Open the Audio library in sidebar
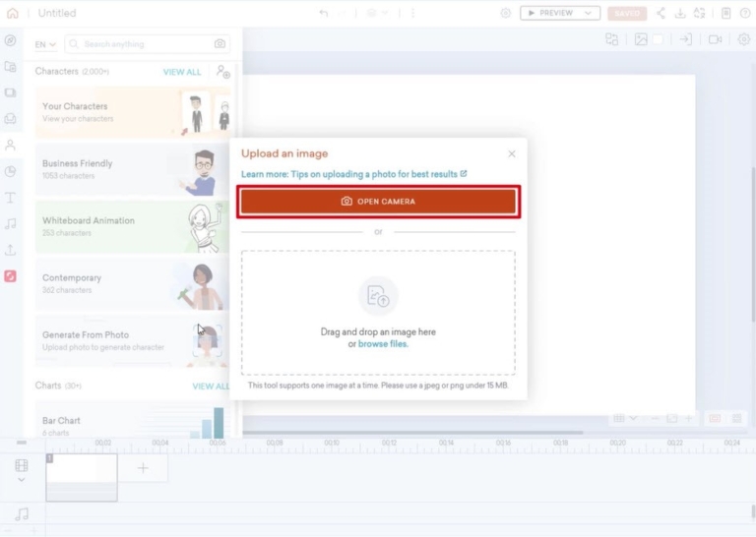Viewport: 756px width, 537px height. click(11, 224)
